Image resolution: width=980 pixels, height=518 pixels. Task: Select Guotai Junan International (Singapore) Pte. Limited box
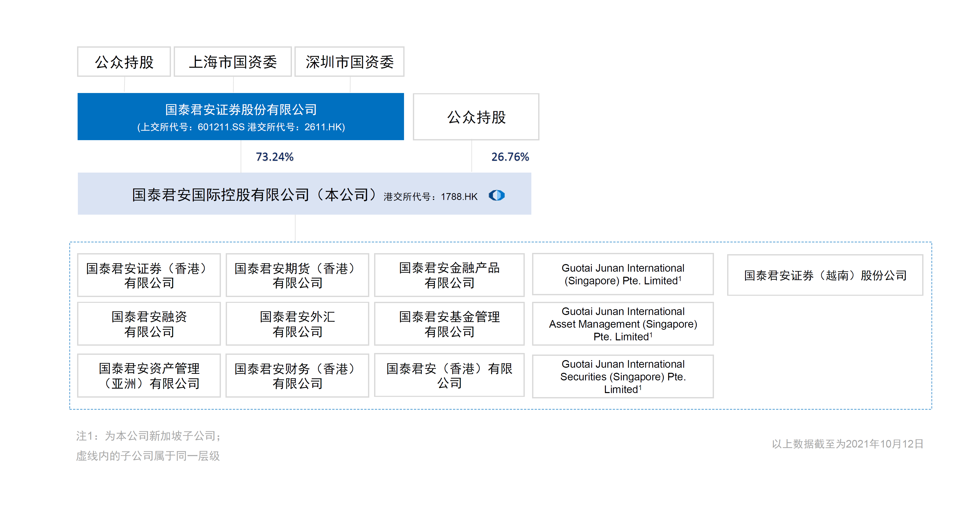point(623,274)
